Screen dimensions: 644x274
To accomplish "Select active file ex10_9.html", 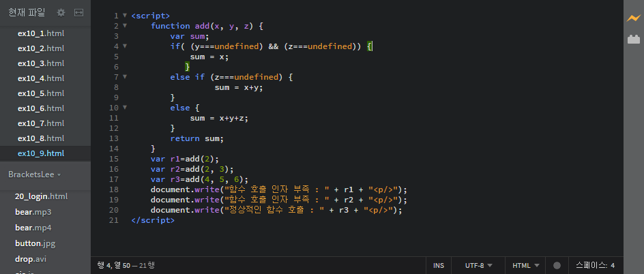I will pyautogui.click(x=41, y=153).
